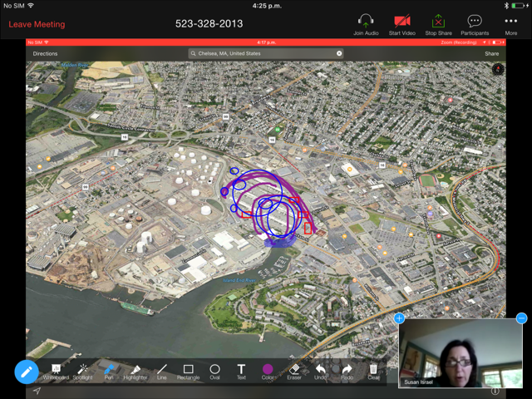Toggle the blue annotation pencil button
The image size is (532, 399).
[x=27, y=372]
